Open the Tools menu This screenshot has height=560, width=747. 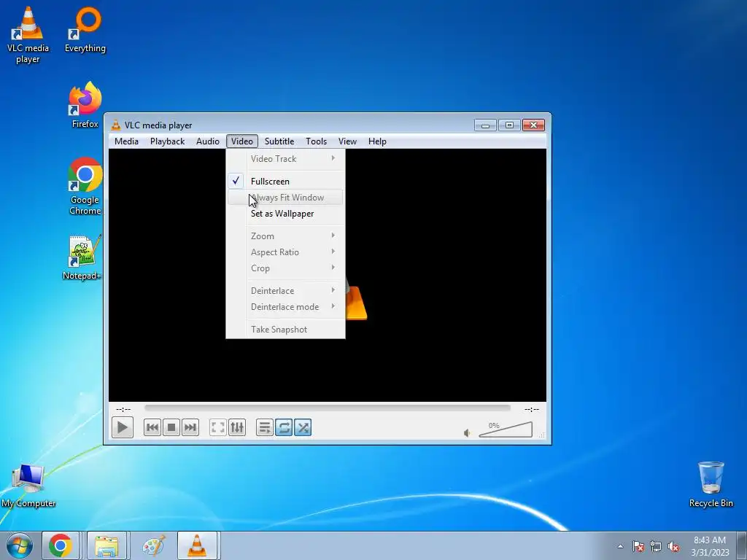[317, 141]
